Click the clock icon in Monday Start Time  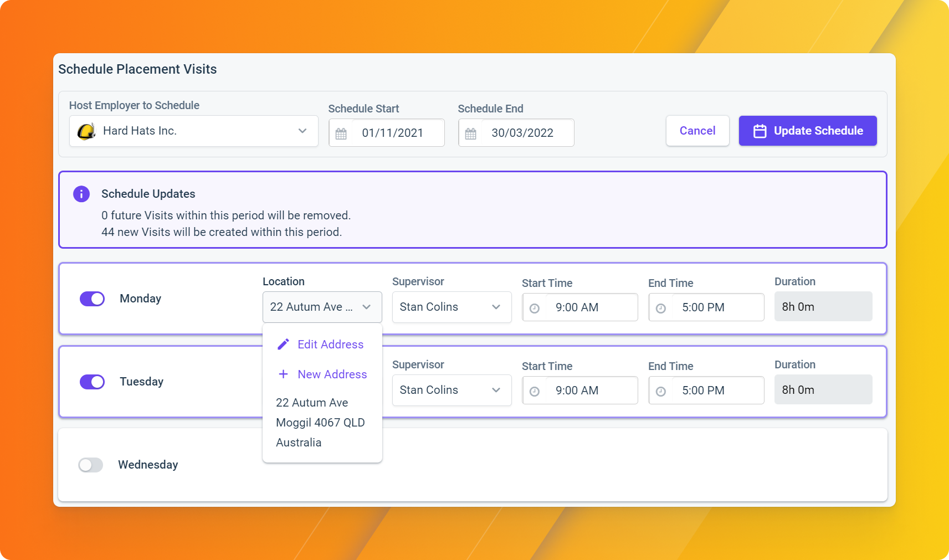pos(535,308)
